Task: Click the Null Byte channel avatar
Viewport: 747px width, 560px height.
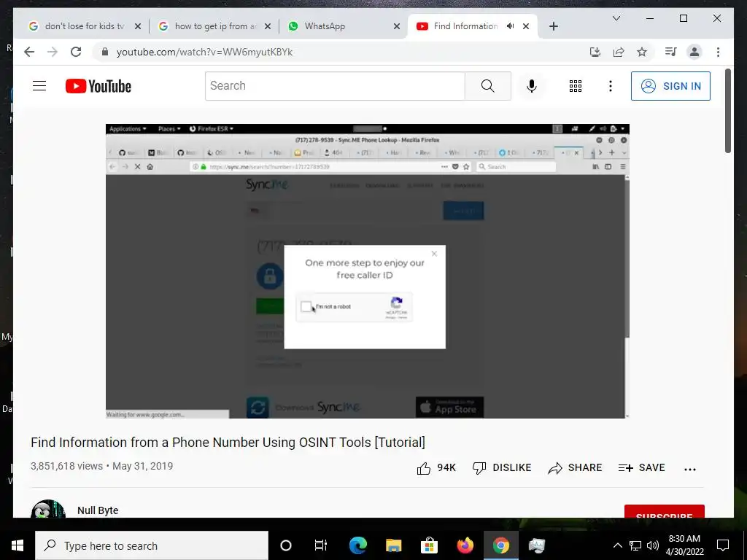Action: (47, 508)
